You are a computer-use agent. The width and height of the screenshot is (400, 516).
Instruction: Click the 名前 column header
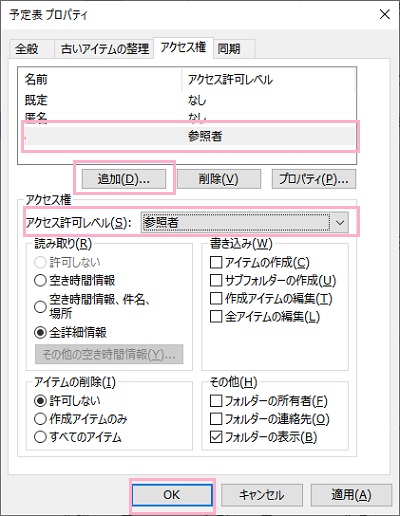100,79
